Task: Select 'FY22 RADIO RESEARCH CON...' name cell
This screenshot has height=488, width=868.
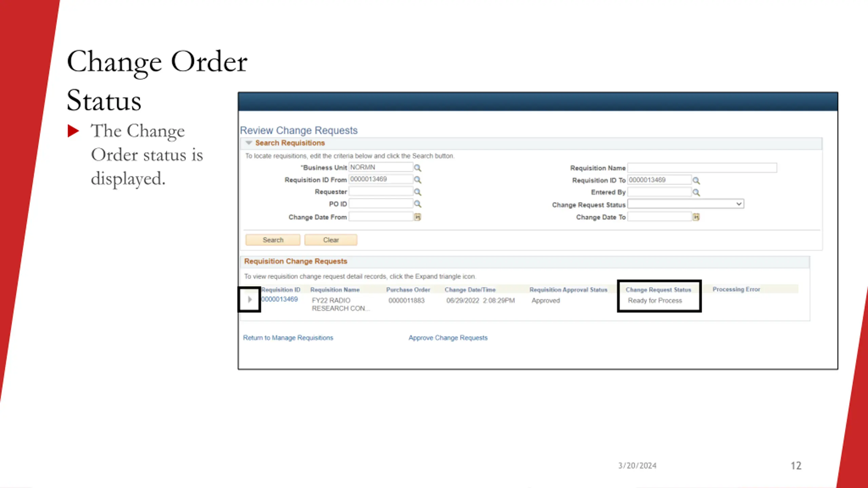Action: click(341, 304)
